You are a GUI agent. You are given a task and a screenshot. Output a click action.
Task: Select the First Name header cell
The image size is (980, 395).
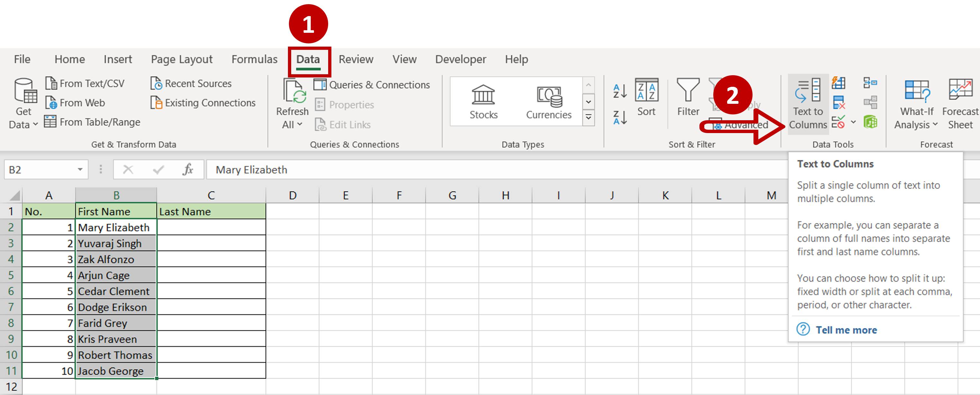click(x=116, y=211)
